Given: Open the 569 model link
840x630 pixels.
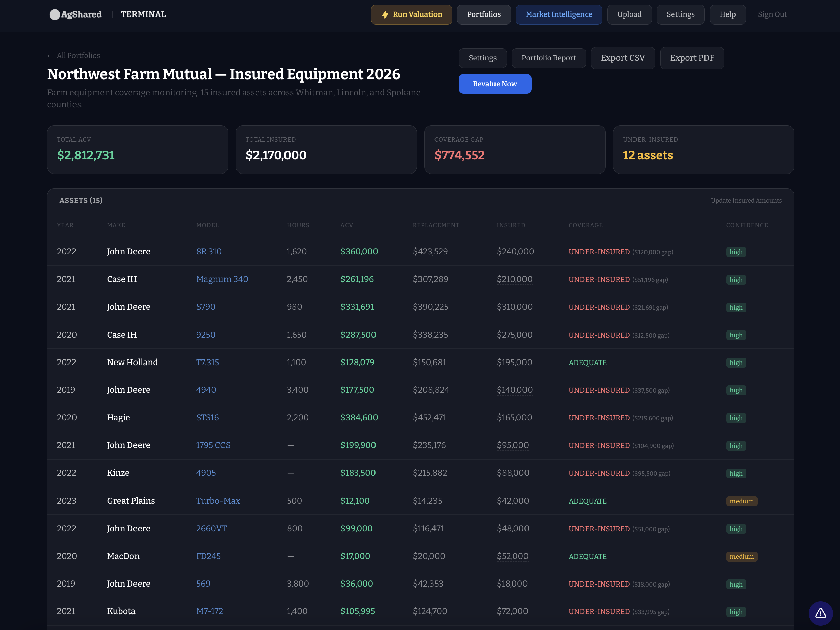Looking at the screenshot, I should [x=203, y=584].
